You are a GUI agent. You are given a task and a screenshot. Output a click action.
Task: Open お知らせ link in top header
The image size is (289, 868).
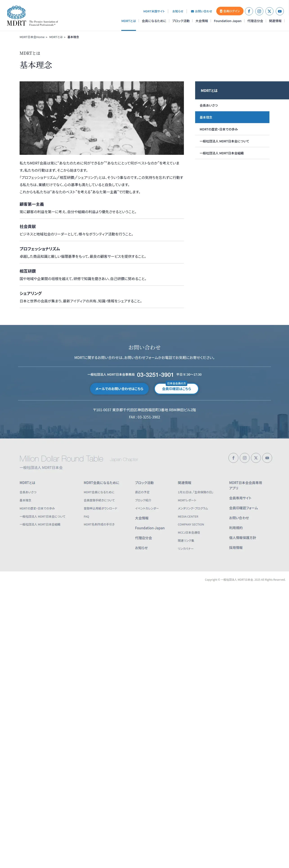point(178,11)
